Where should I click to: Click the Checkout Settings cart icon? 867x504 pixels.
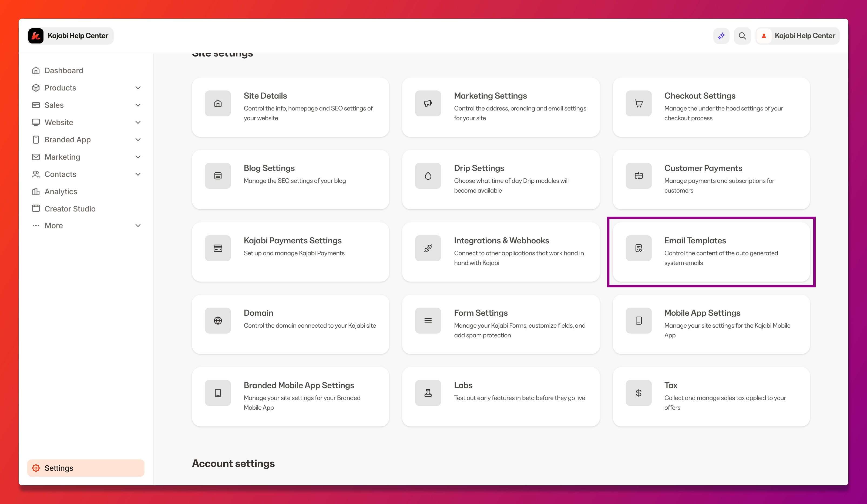[639, 103]
